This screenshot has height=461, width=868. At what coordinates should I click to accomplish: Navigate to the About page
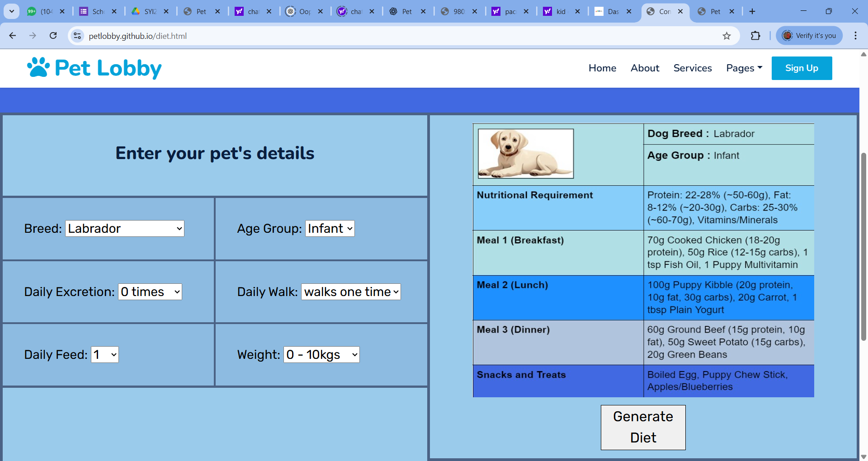pos(645,68)
